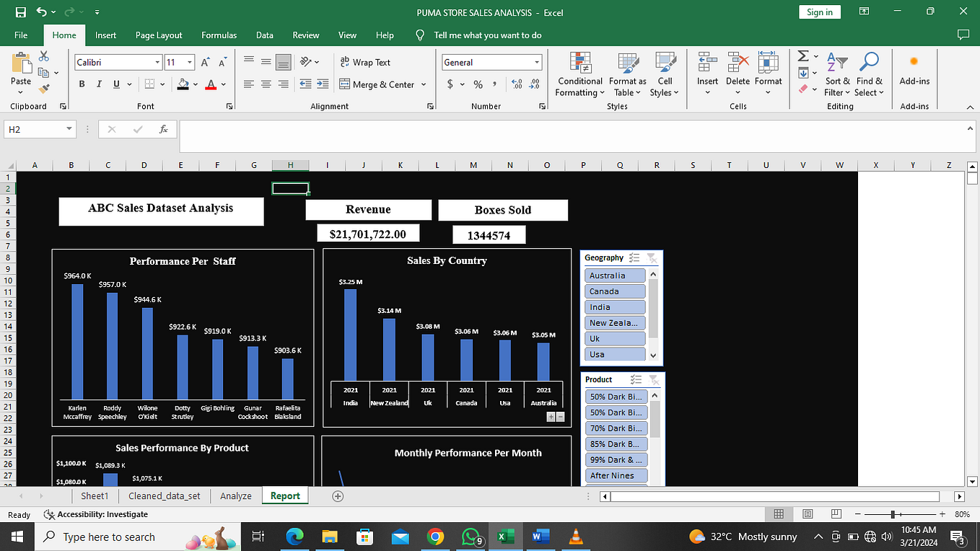Zoom in using the status bar zoom control
980x551 pixels.
coord(943,514)
